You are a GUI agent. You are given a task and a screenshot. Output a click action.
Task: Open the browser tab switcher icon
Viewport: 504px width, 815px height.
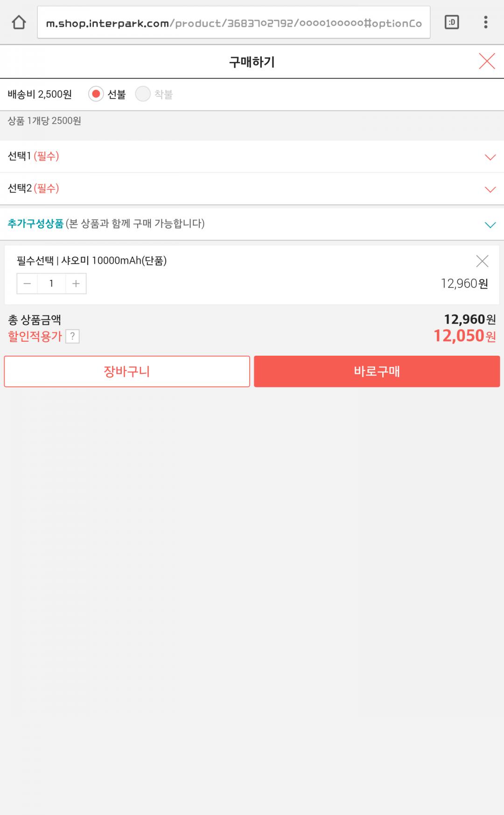coord(452,22)
